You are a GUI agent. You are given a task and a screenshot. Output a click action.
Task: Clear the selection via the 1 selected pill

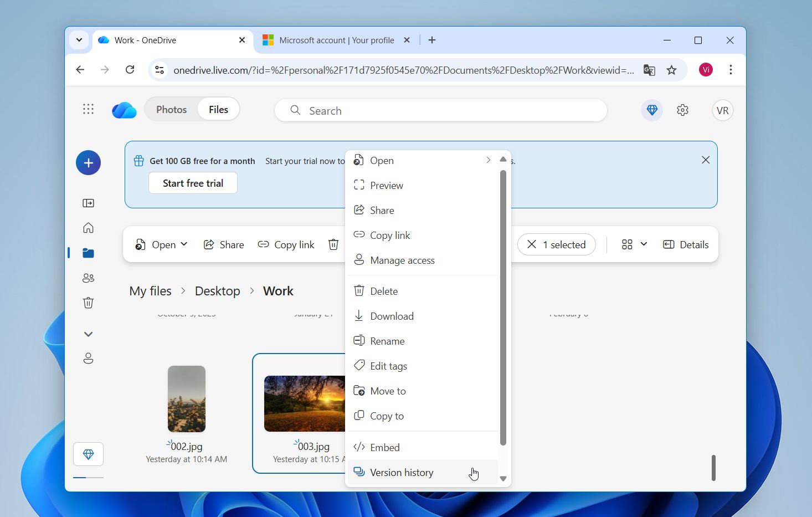556,244
